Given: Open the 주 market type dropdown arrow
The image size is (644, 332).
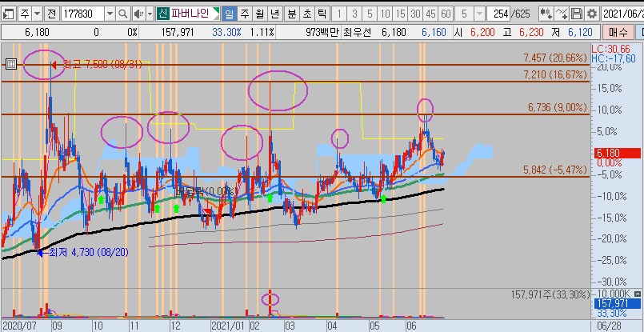Looking at the screenshot, I should click(37, 14).
